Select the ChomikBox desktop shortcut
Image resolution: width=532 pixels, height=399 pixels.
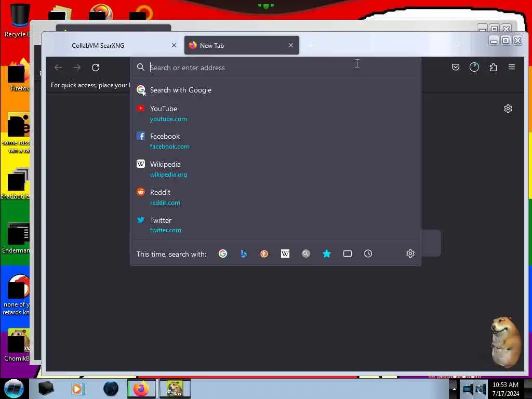(17, 345)
